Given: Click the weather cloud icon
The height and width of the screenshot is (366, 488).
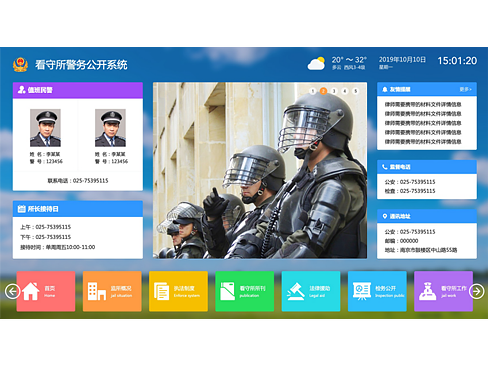Looking at the screenshot, I should click(x=316, y=63).
